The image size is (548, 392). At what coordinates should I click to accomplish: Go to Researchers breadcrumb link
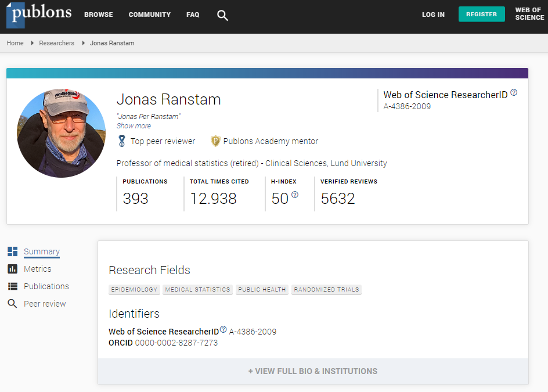click(x=57, y=43)
